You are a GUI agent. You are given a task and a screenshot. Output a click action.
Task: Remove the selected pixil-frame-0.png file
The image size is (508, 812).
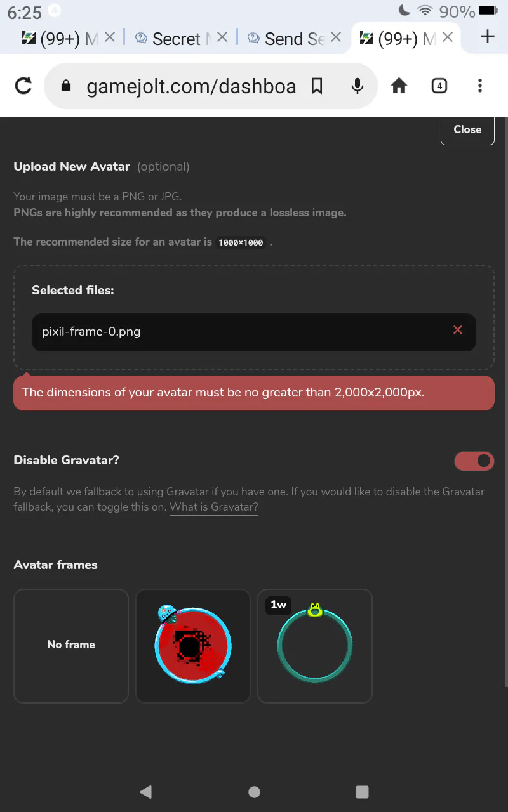point(457,330)
